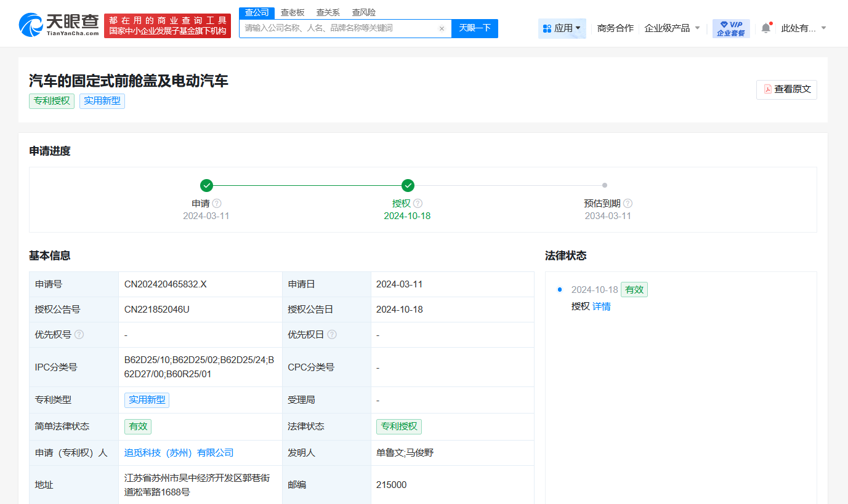Screen dimensions: 848x504
Task: Click the 天眼一下 search button
Action: (475, 28)
